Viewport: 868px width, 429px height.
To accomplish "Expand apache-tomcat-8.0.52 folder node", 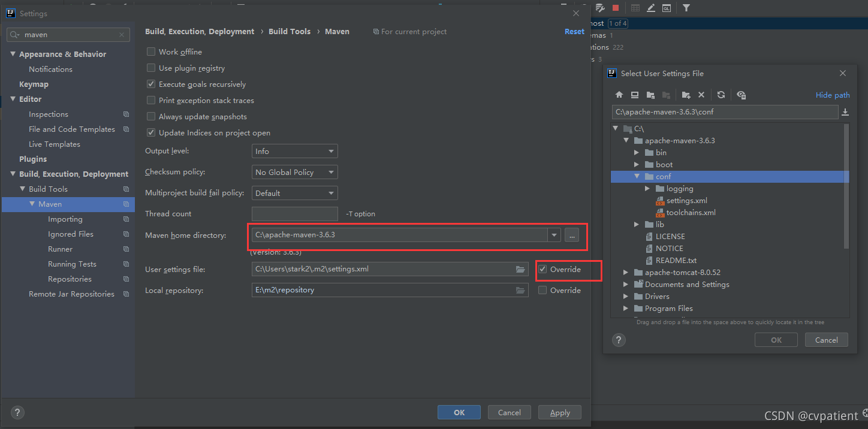I will pyautogui.click(x=626, y=273).
